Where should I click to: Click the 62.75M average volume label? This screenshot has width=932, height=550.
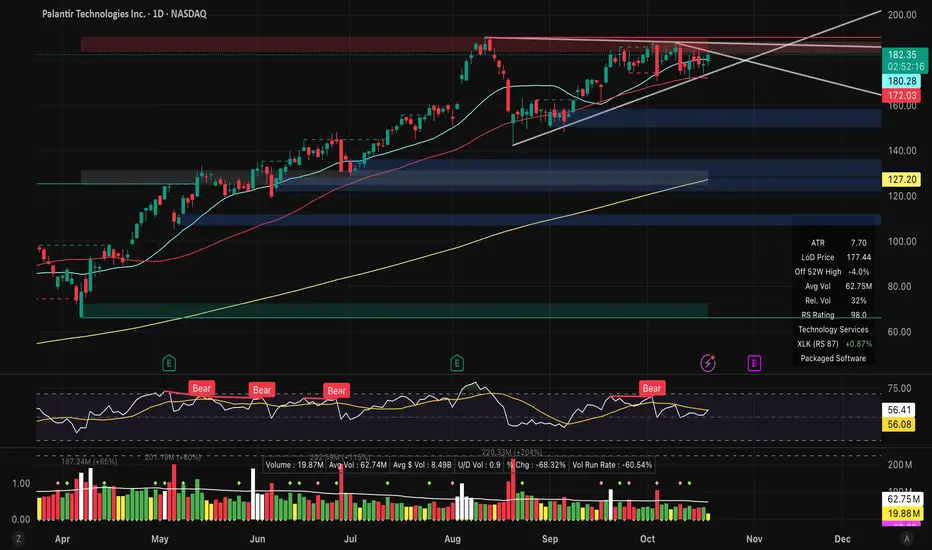[902, 499]
